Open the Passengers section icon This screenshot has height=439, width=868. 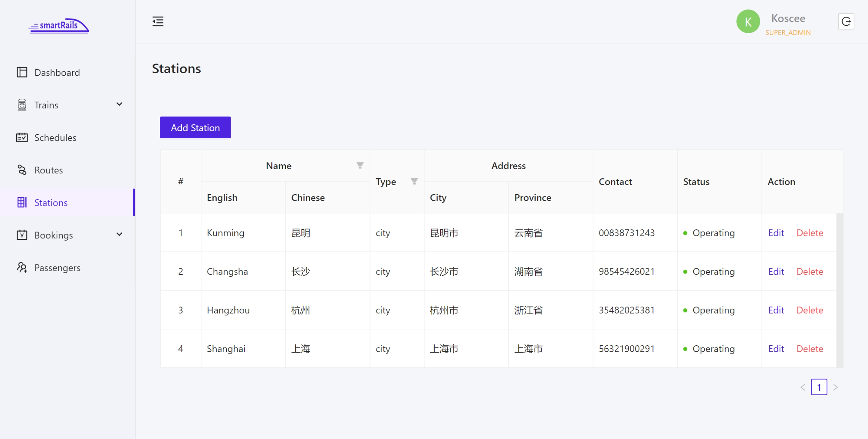click(22, 267)
